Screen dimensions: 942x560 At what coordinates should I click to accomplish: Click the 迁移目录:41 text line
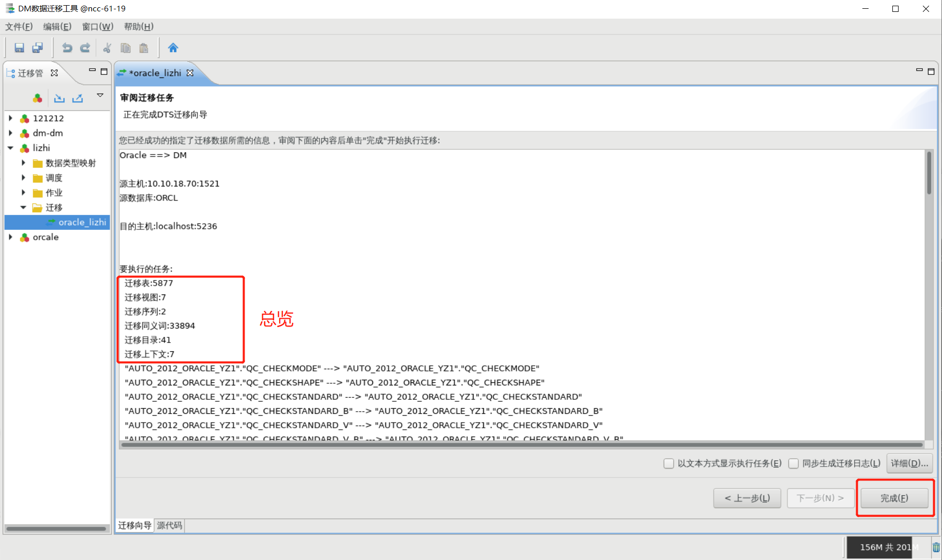tap(148, 340)
